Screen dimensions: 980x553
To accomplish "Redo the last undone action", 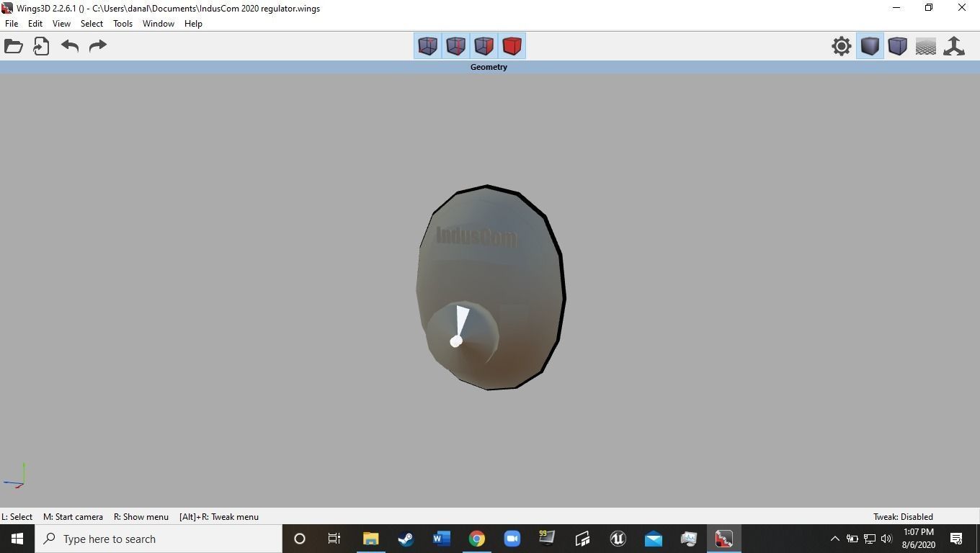I will click(x=97, y=46).
